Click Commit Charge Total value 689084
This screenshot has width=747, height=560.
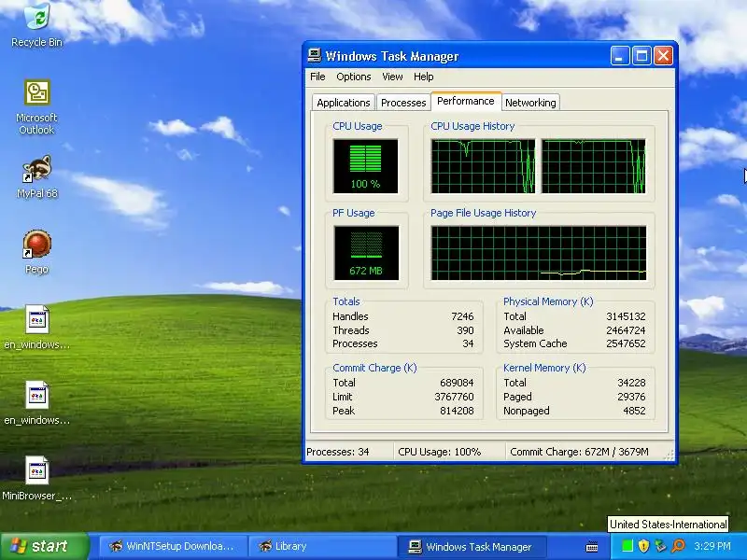(457, 383)
